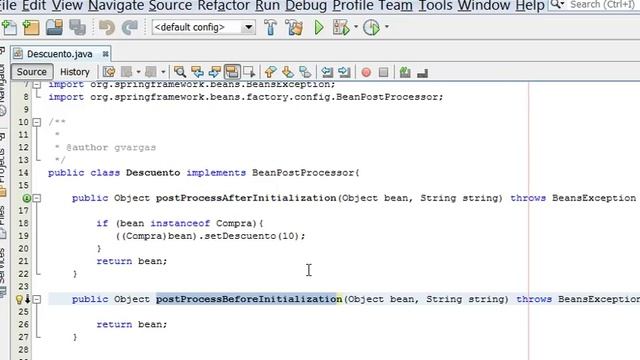Viewport: 640px width, 360px height.
Task: Click the Undo arrow icon
Action: click(x=107, y=27)
